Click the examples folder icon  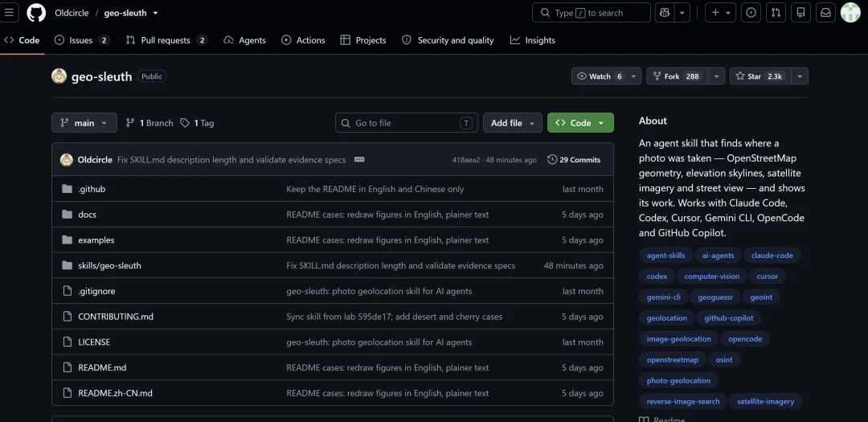(x=68, y=240)
